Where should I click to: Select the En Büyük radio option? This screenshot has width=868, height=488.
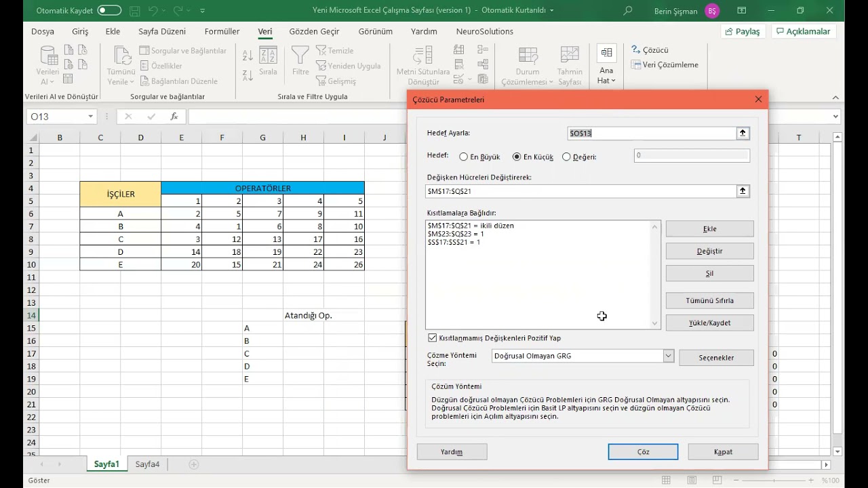tap(464, 157)
